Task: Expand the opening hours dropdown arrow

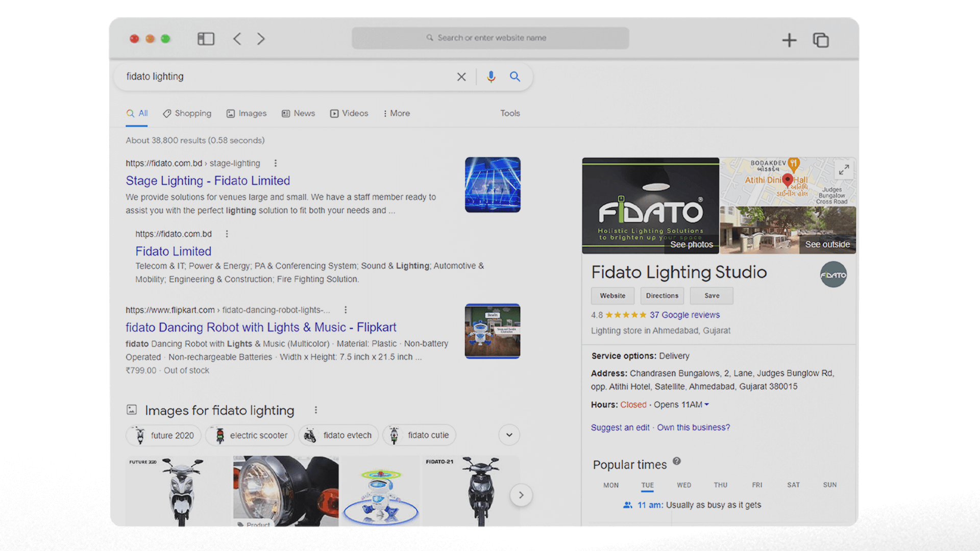Action: click(707, 405)
